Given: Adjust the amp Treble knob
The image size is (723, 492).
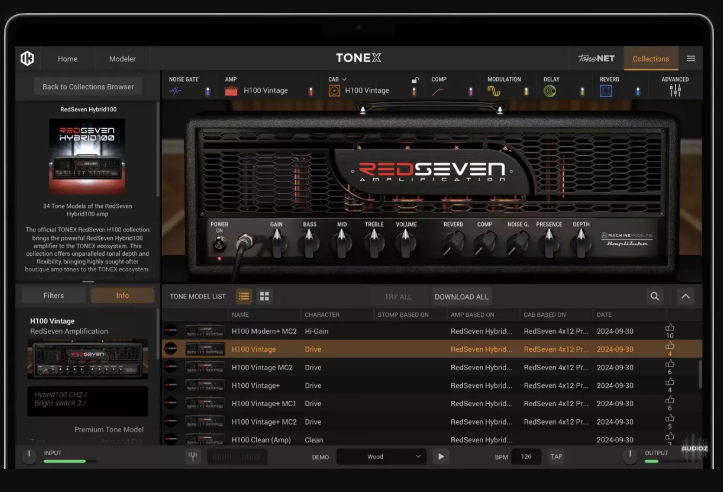Looking at the screenshot, I should click(x=374, y=243).
